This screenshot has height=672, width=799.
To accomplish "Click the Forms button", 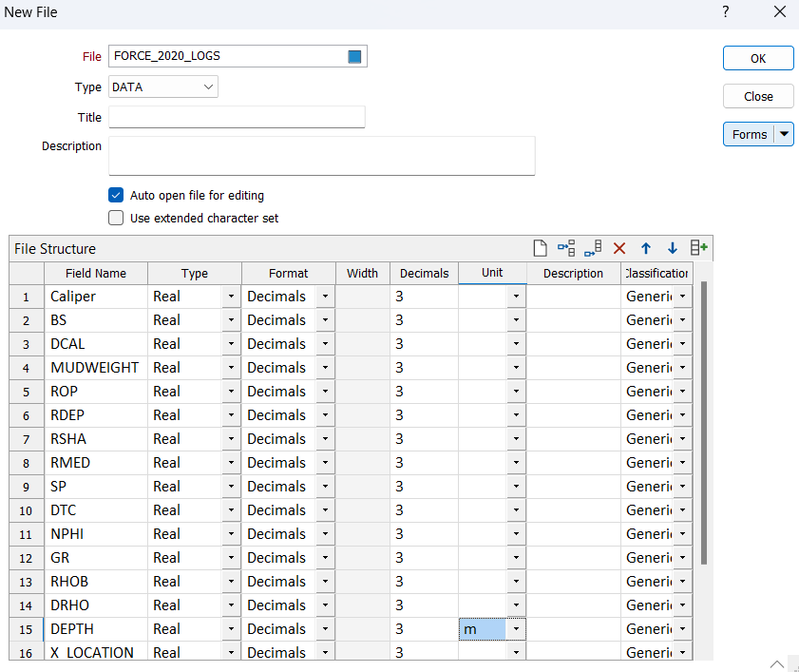I will [750, 134].
